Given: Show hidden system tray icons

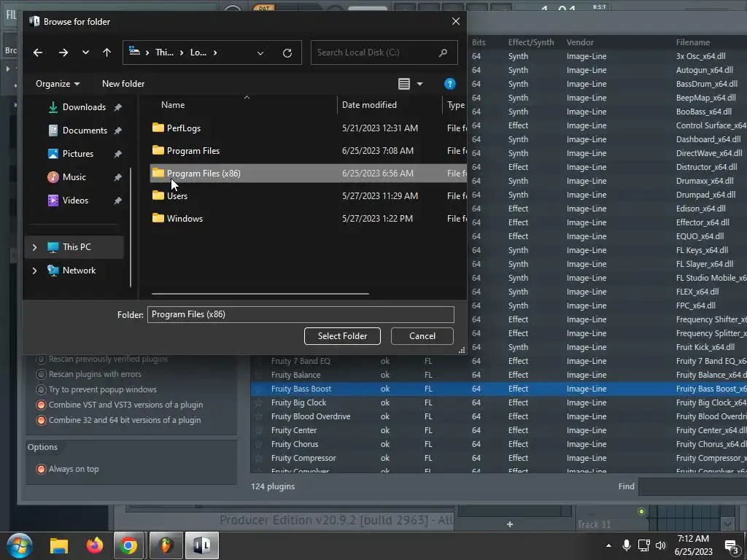Looking at the screenshot, I should [608, 545].
